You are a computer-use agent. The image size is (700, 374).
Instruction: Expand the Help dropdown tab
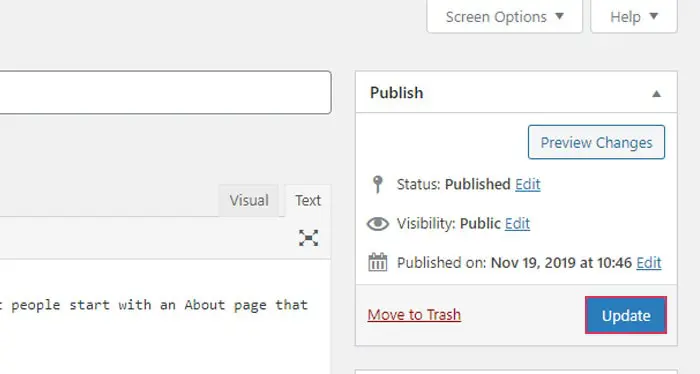pyautogui.click(x=634, y=17)
